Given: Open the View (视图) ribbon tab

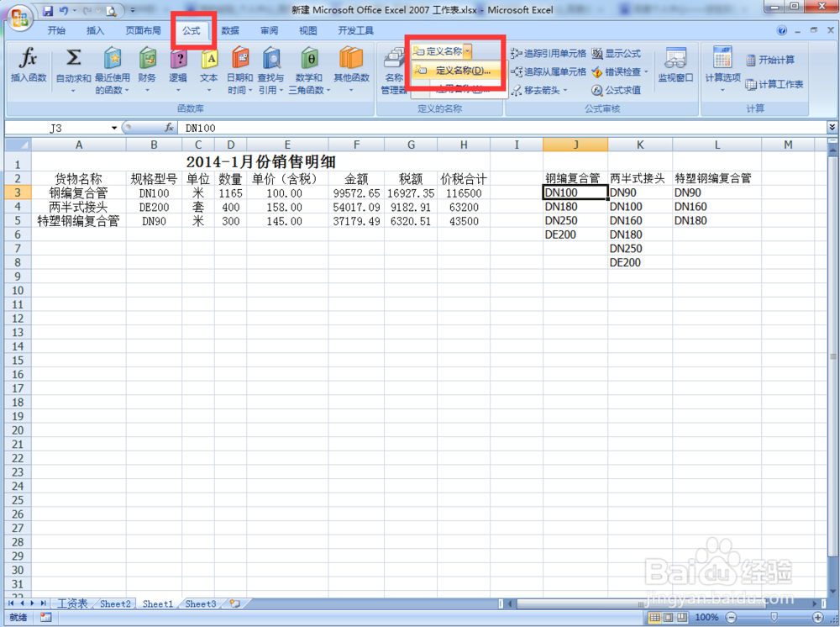Looking at the screenshot, I should [x=307, y=30].
